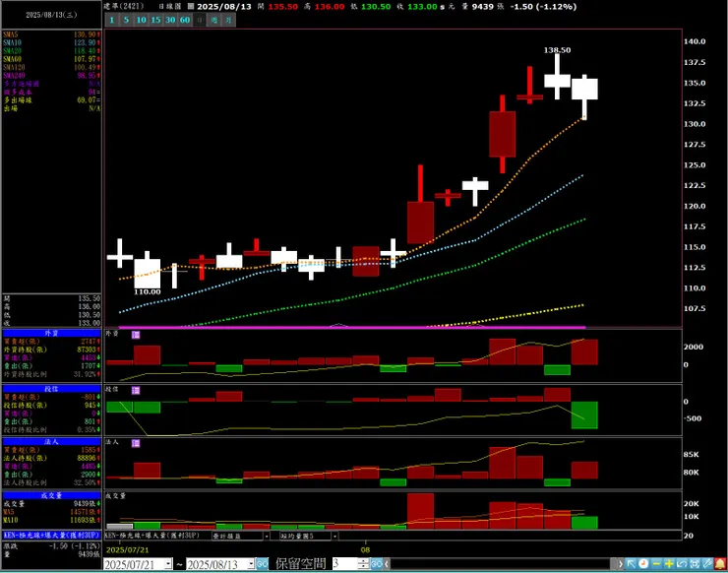Screen dimensions: 728x573
Task: Open the end date 2025/08/13 dropdown
Action: (251, 564)
